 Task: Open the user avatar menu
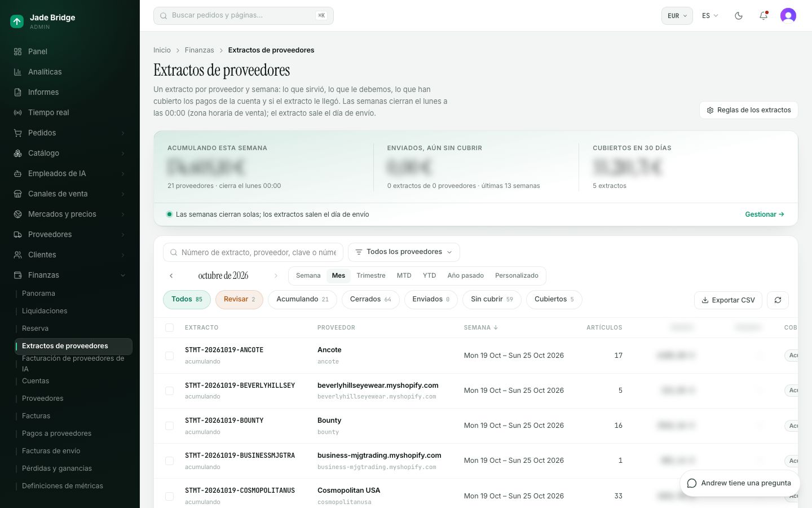coord(788,16)
